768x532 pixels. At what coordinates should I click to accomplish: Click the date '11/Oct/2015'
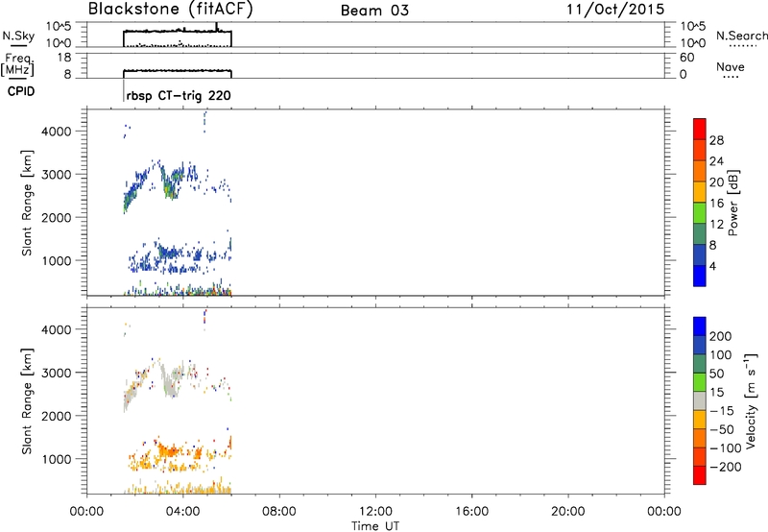pos(615,10)
